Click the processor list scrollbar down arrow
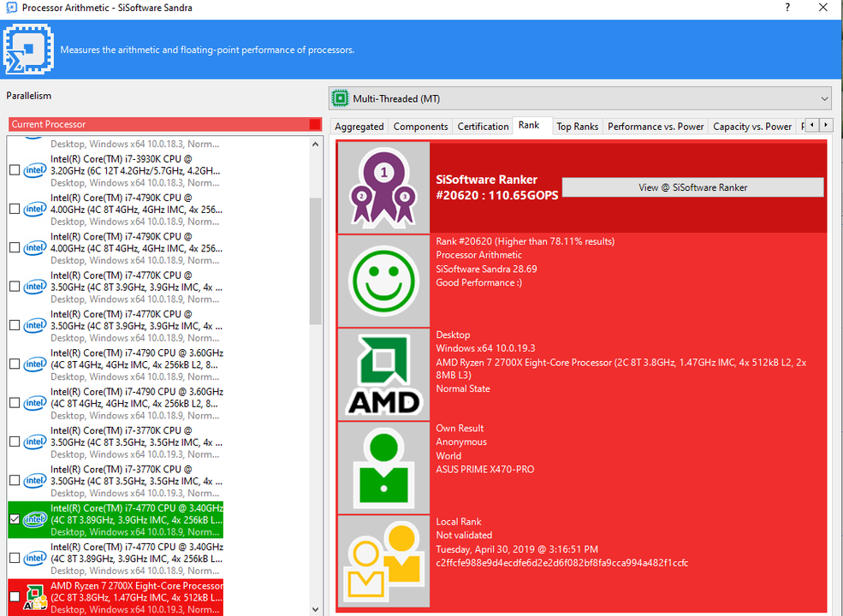The image size is (843, 616). [x=316, y=609]
